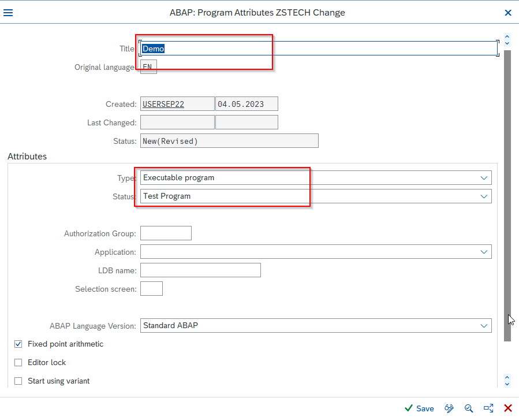Screen dimensions: 519x420
Task: Uncheck Fixed point arithmetic
Action: point(18,344)
